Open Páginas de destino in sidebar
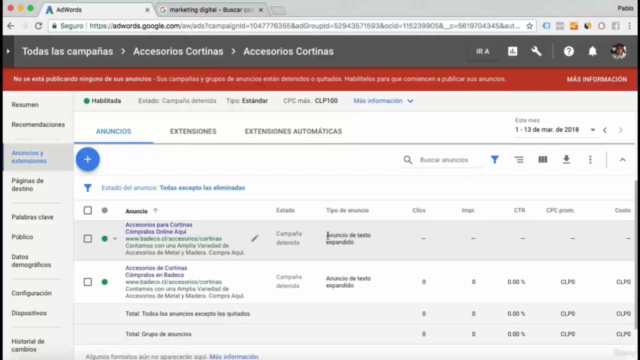The image size is (640, 360). click(x=27, y=185)
